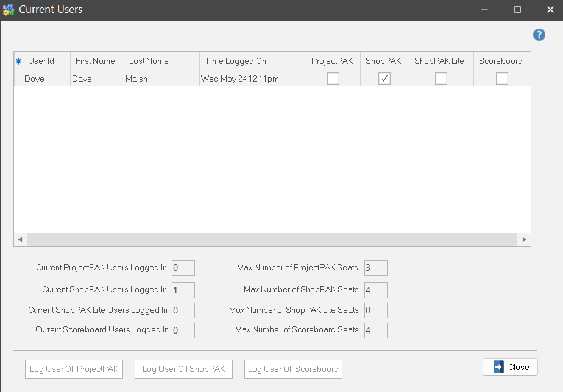
Task: Click the horizontal scrollbar right arrow
Action: click(525, 240)
